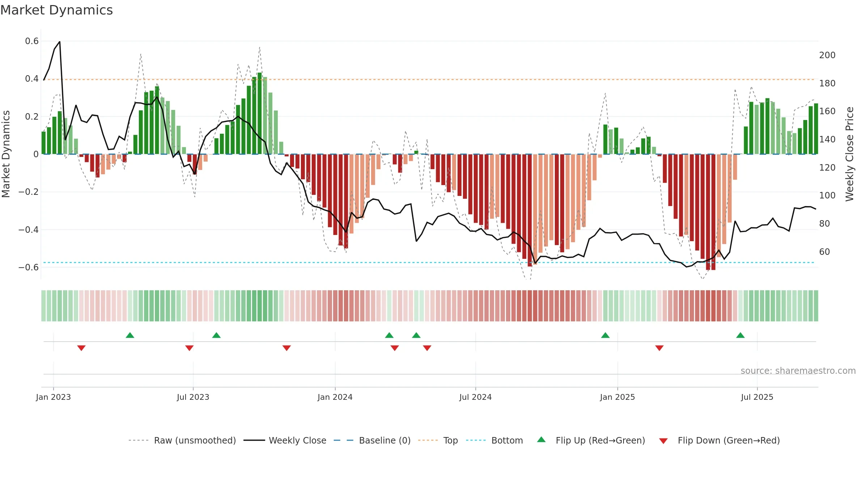Toggle the Top legend entry
Image resolution: width=868 pixels, height=488 pixels.
[x=438, y=440]
